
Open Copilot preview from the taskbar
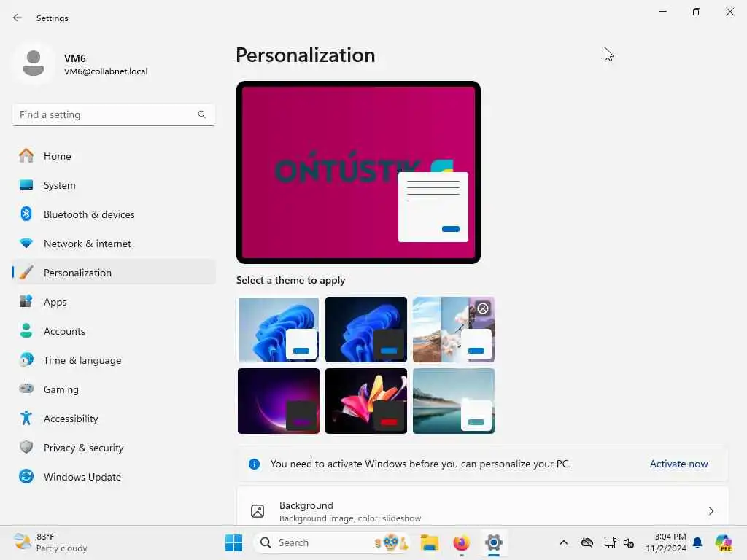[x=724, y=542]
